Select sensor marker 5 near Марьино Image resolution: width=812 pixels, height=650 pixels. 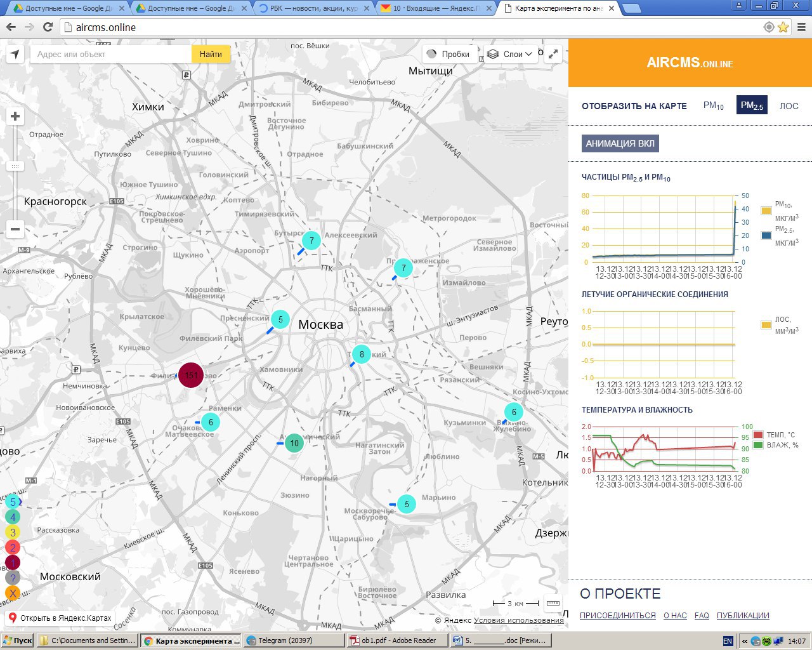[x=407, y=504]
